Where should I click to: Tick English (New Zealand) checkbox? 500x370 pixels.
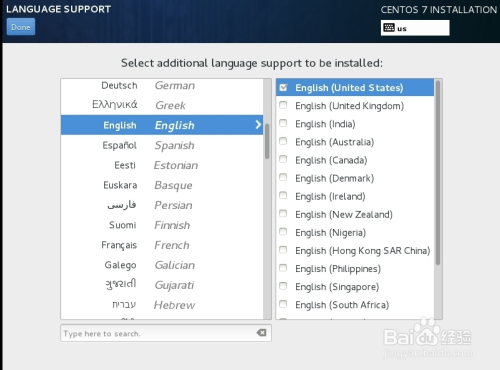[x=283, y=213]
